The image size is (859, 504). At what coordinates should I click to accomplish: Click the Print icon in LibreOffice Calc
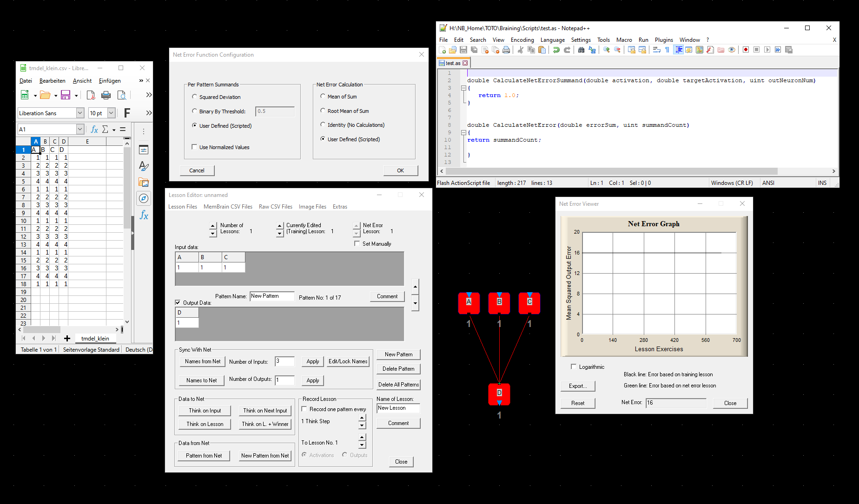pyautogui.click(x=106, y=95)
